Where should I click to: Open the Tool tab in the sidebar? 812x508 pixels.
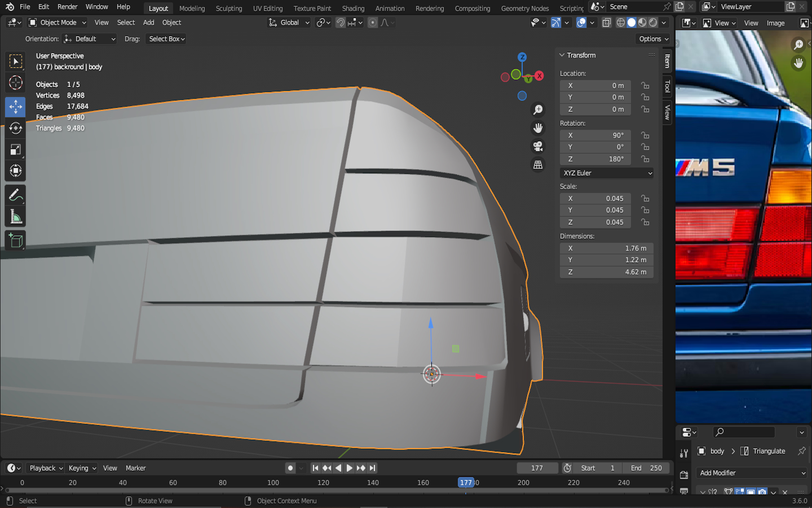coord(668,86)
